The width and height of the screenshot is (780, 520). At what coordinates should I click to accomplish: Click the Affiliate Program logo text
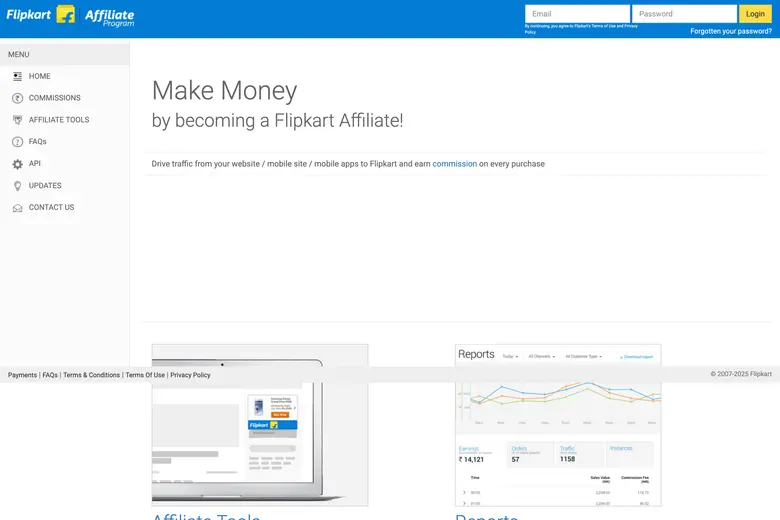109,17
